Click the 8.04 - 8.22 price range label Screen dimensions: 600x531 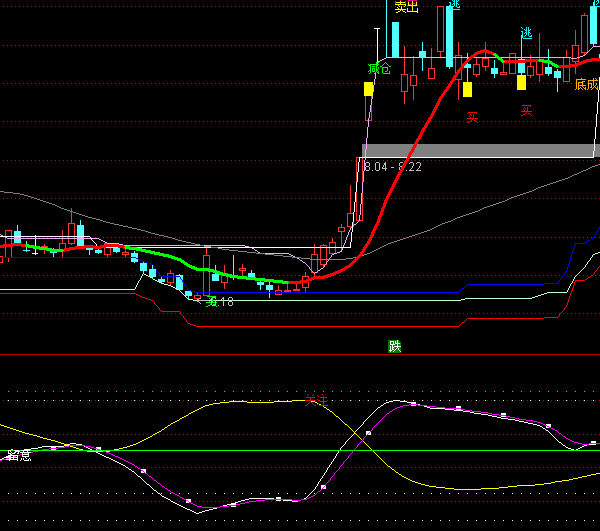[392, 166]
